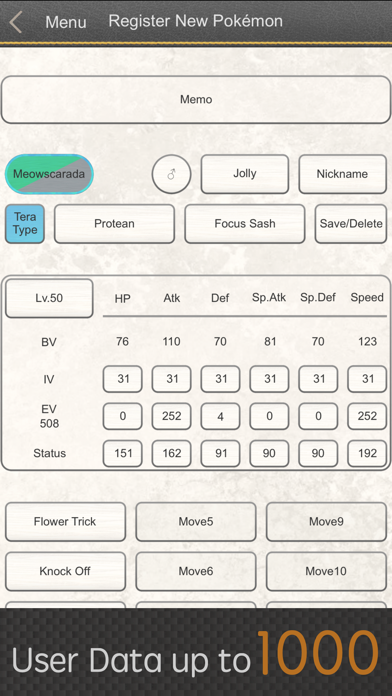Open the Memo field
This screenshot has width=392, height=696.
click(x=196, y=99)
